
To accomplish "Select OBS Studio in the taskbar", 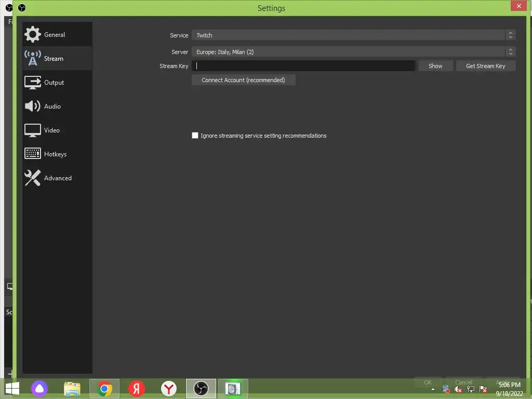I will (201, 389).
